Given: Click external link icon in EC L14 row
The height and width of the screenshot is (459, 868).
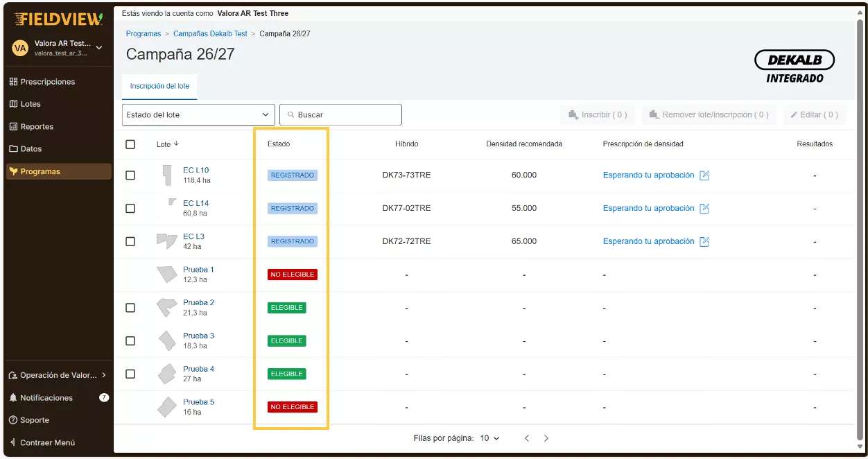Looking at the screenshot, I should [704, 209].
